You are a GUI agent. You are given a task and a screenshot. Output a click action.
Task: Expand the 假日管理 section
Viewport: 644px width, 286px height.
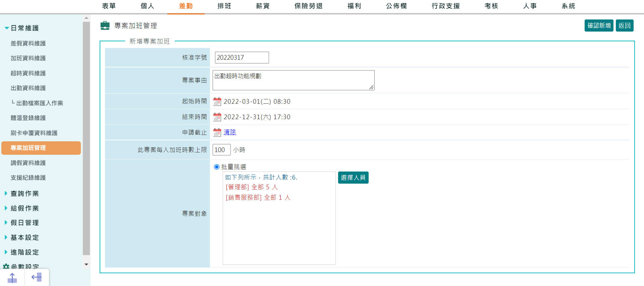point(6,223)
